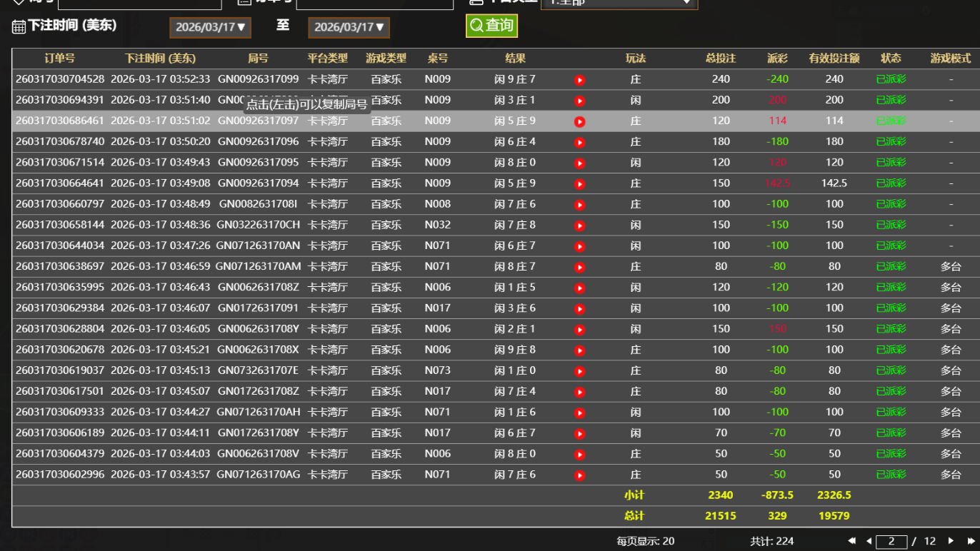Open the start date dropdown picker
The width and height of the screenshot is (980, 551).
click(x=210, y=27)
